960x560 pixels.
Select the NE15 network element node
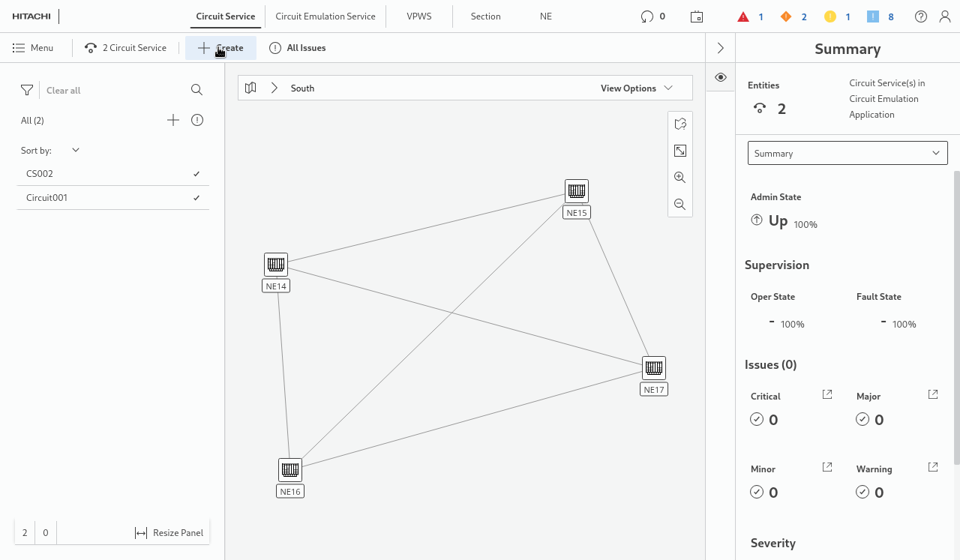point(576,191)
